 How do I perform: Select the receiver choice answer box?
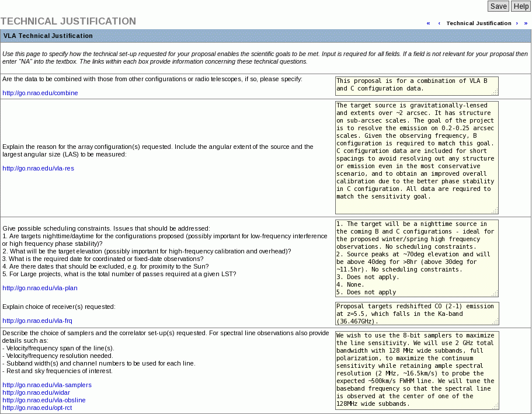pyautogui.click(x=415, y=314)
